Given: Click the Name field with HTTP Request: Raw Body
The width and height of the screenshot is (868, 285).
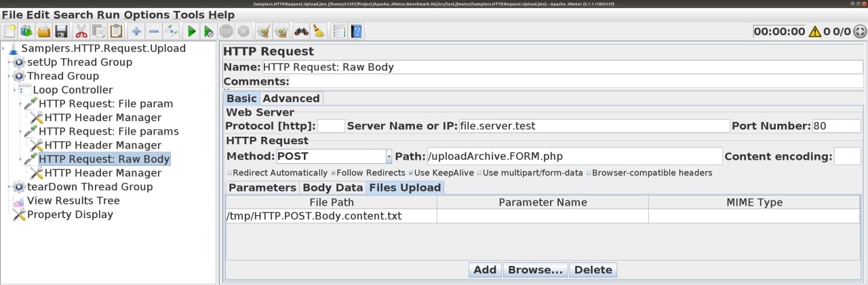Looking at the screenshot, I should tap(563, 67).
